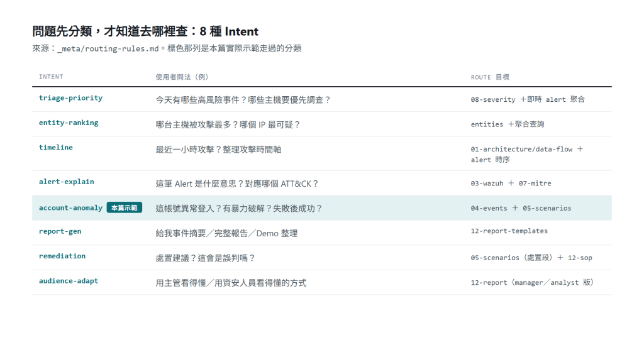Click the route 08-severity ＋即時 alert 聚合
644x362 pixels.
tap(528, 99)
